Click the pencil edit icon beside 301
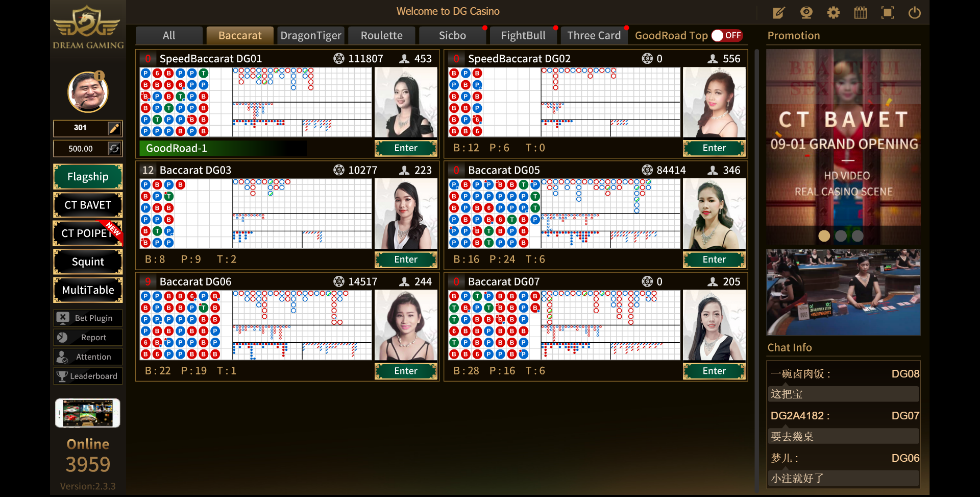This screenshot has height=497, width=980. pyautogui.click(x=114, y=128)
